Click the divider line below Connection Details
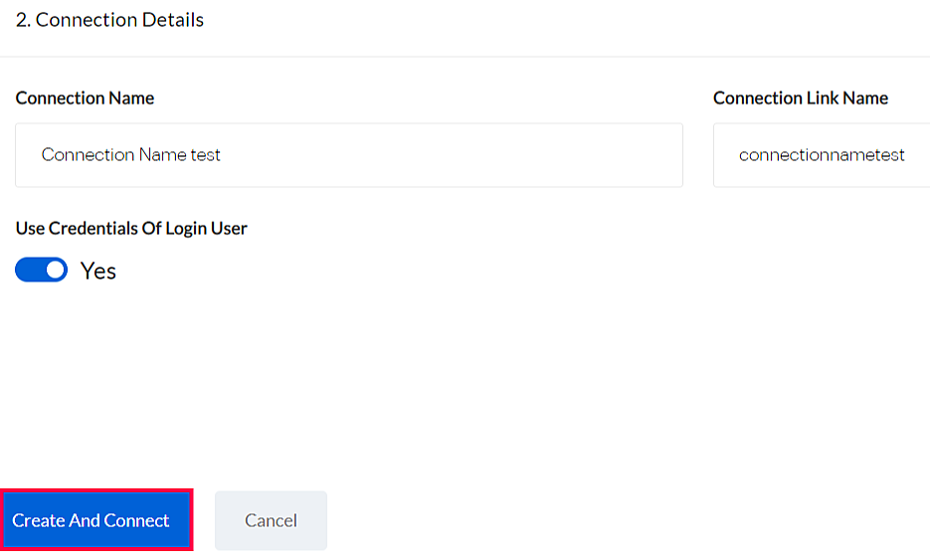 point(465,57)
